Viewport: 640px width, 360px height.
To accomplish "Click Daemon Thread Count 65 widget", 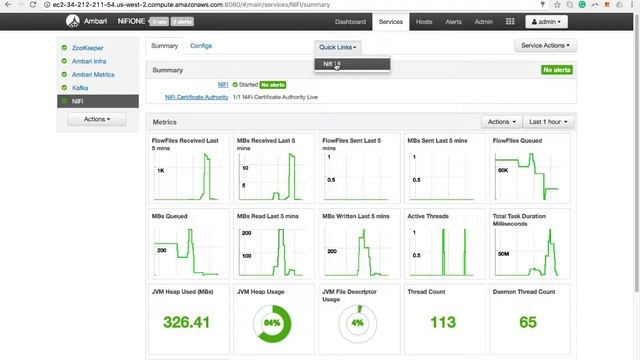I will 529,319.
